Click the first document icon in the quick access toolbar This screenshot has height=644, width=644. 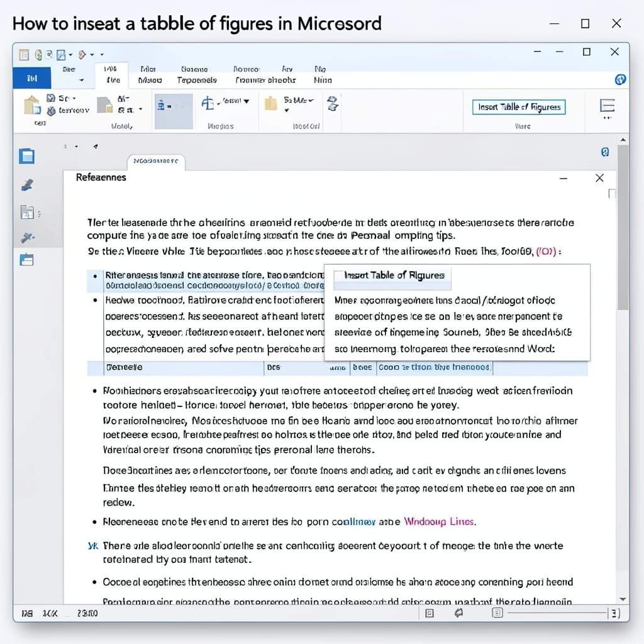tap(25, 55)
